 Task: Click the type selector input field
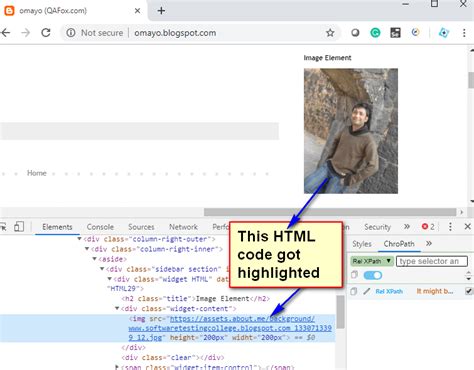pos(432,261)
